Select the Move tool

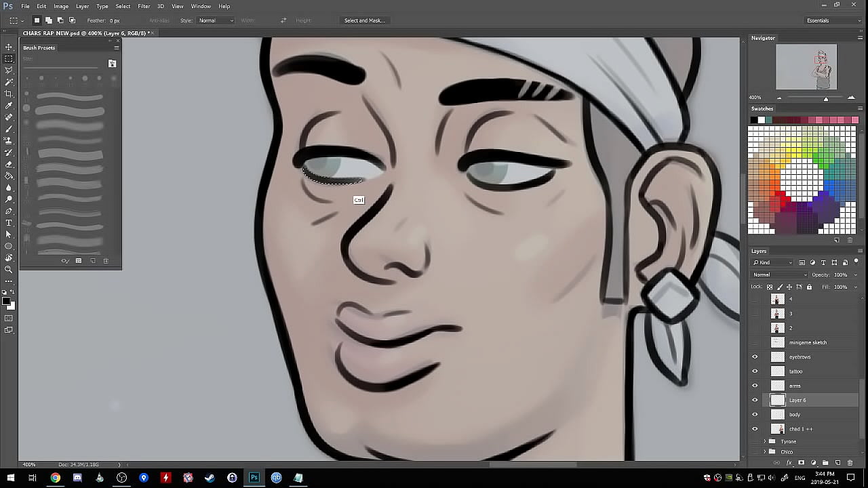9,47
